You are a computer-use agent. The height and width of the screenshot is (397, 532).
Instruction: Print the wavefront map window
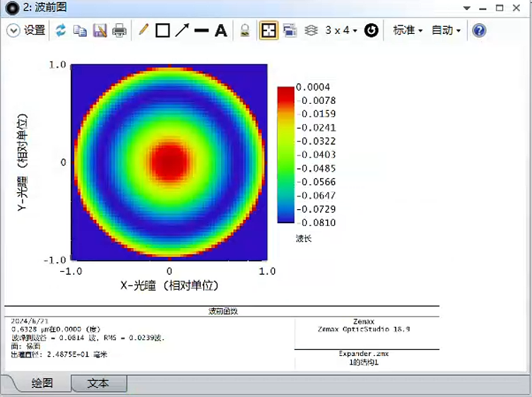point(119,30)
